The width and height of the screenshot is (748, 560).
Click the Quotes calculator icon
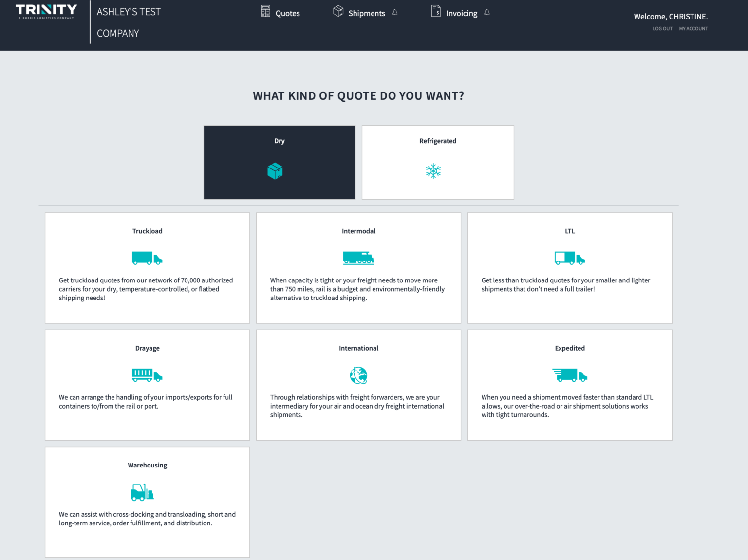pyautogui.click(x=265, y=11)
